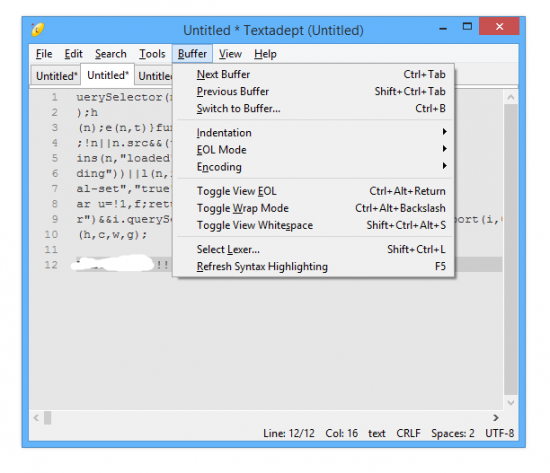Toggle View Whitespace option

coord(314,225)
